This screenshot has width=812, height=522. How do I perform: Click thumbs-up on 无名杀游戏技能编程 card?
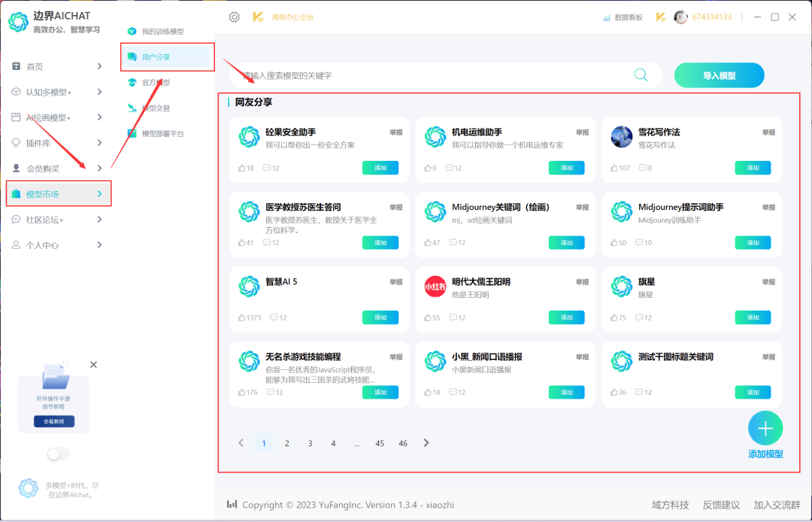pyautogui.click(x=241, y=392)
